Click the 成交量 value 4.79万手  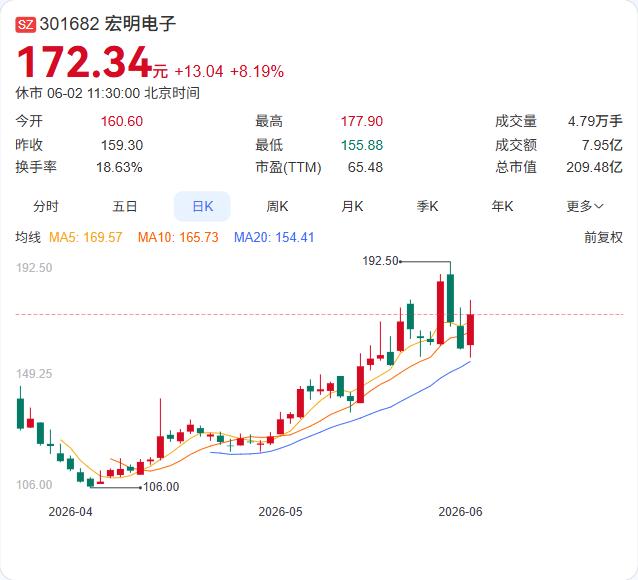[x=595, y=121]
